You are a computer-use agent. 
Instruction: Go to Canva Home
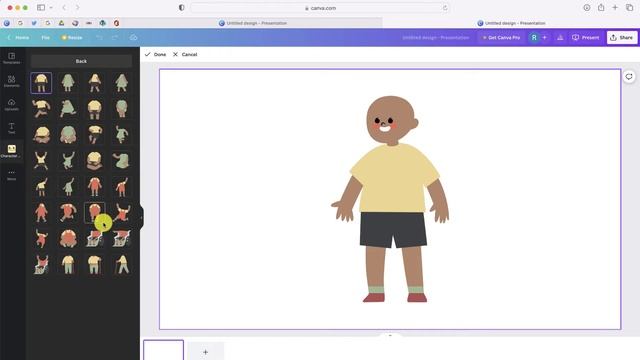point(18,38)
